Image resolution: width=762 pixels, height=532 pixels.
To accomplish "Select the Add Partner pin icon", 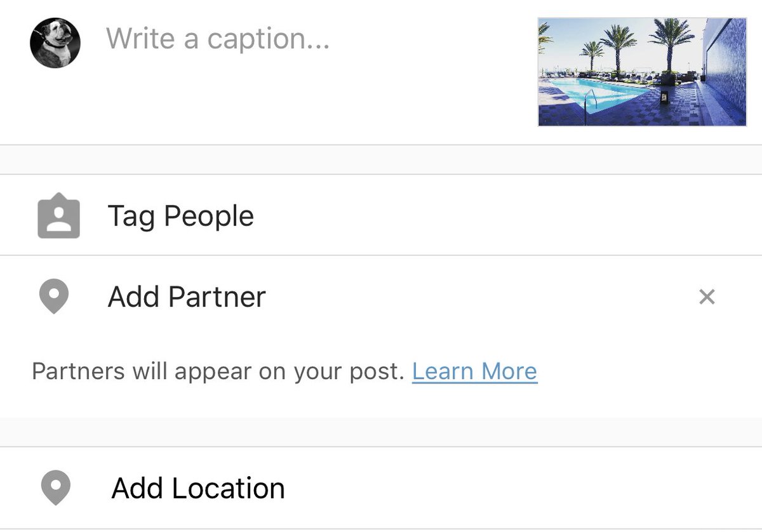I will 54,298.
